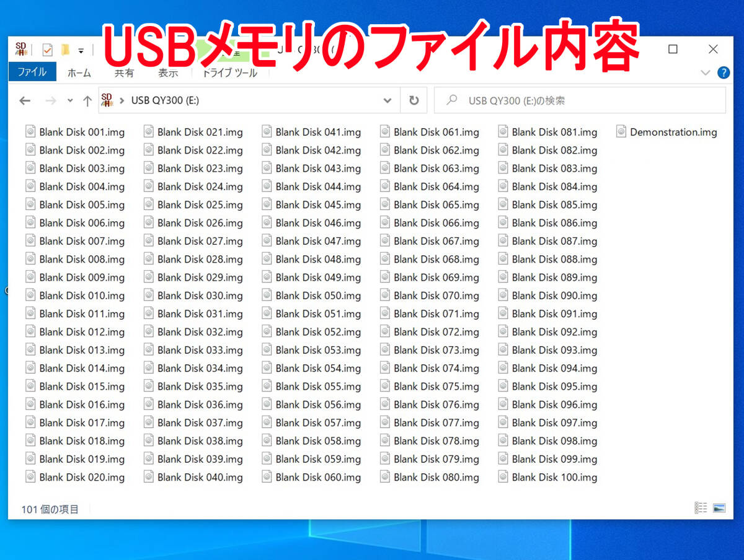
Task: Select Blank Disk 070.img file icon
Action: 385,295
